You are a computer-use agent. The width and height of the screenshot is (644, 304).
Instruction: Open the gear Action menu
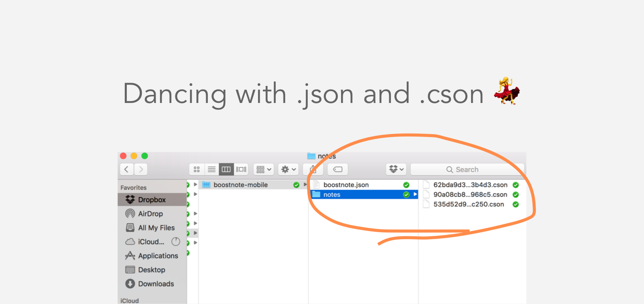point(289,169)
